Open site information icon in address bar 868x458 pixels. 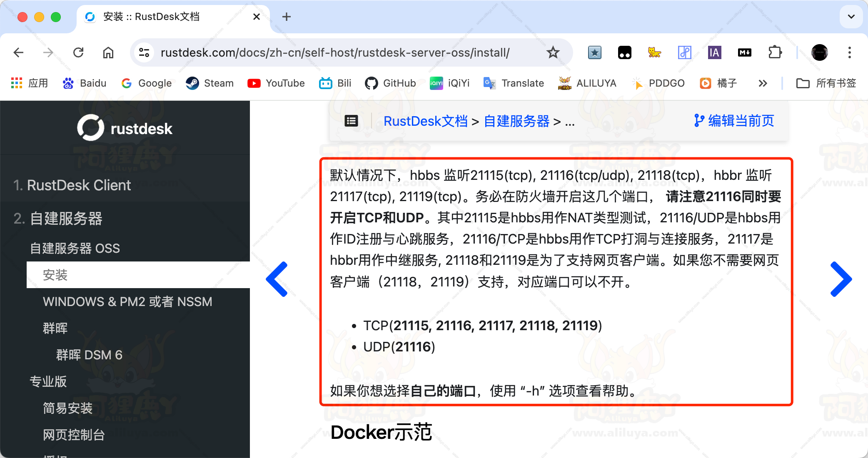coord(144,52)
